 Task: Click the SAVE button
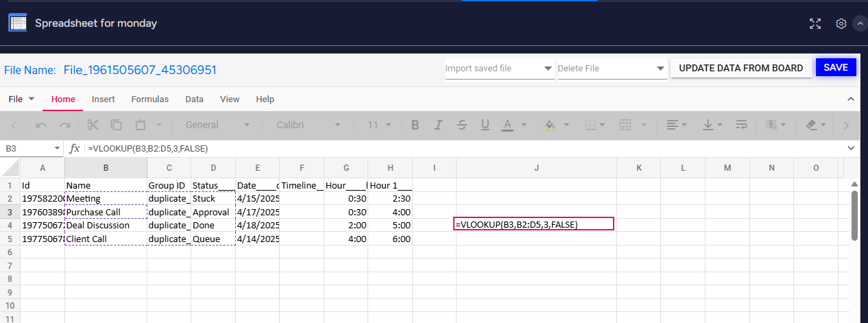tap(836, 67)
